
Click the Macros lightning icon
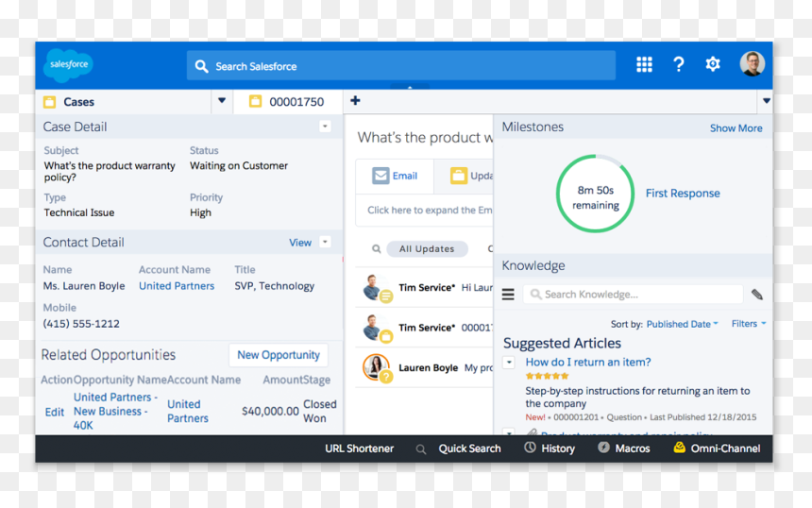pyautogui.click(x=604, y=448)
